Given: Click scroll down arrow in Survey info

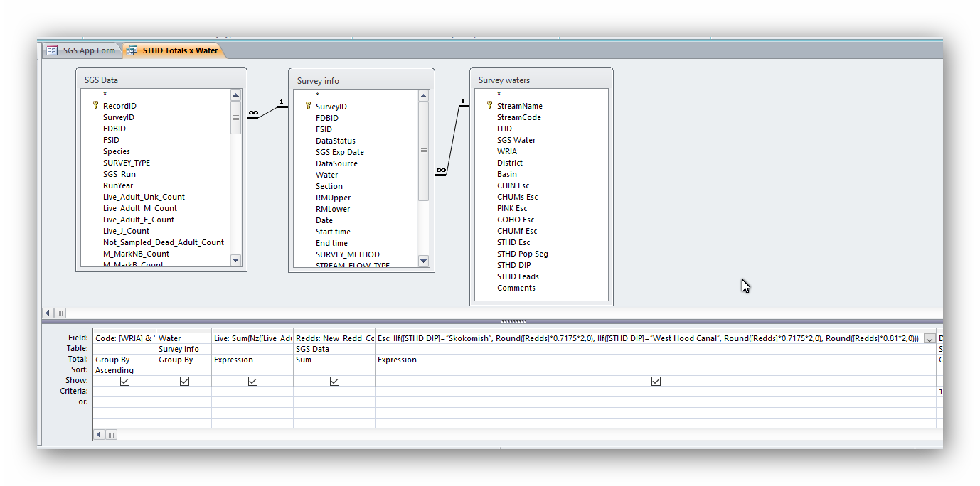Looking at the screenshot, I should pyautogui.click(x=424, y=261).
